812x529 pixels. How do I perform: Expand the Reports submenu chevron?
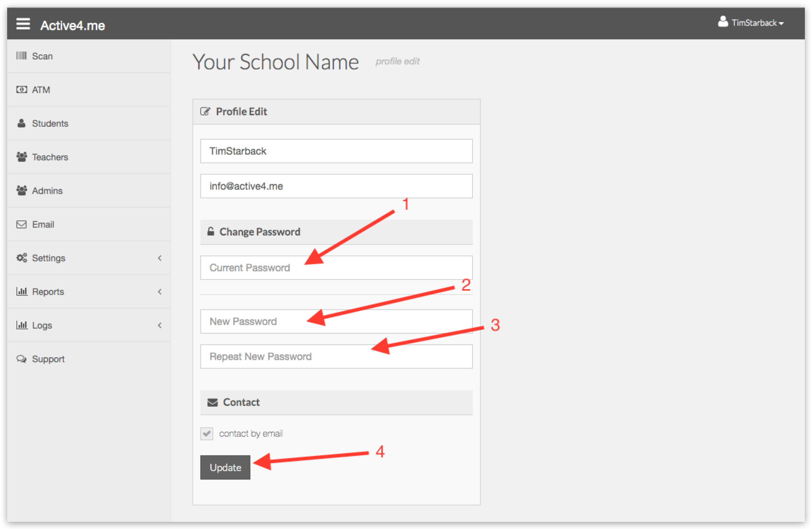[x=160, y=292]
